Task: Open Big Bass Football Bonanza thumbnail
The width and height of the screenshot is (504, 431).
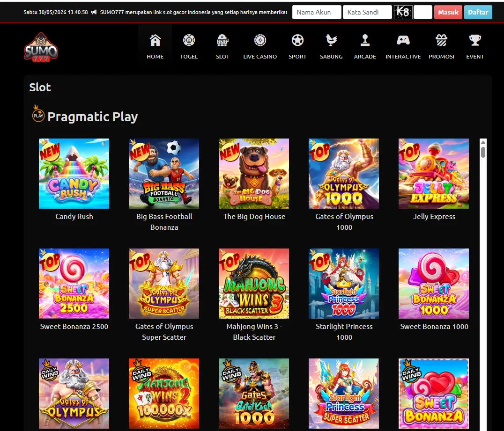Action: (x=164, y=174)
